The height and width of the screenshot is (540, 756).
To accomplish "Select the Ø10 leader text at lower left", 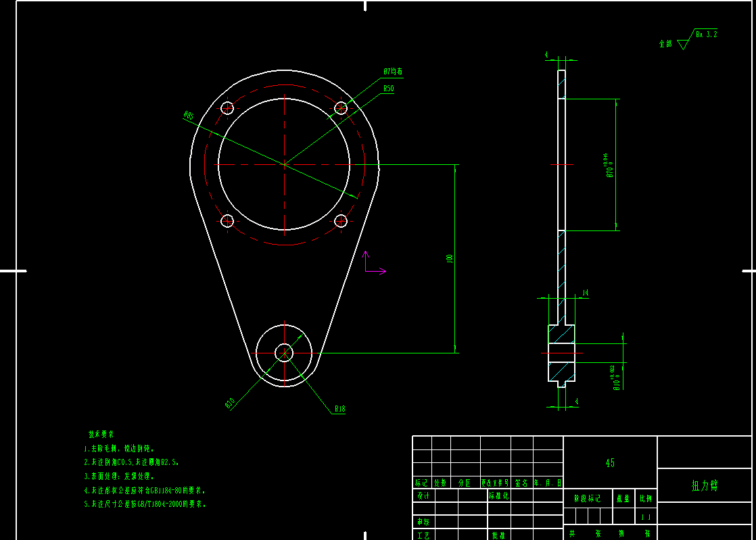I will pyautogui.click(x=230, y=403).
